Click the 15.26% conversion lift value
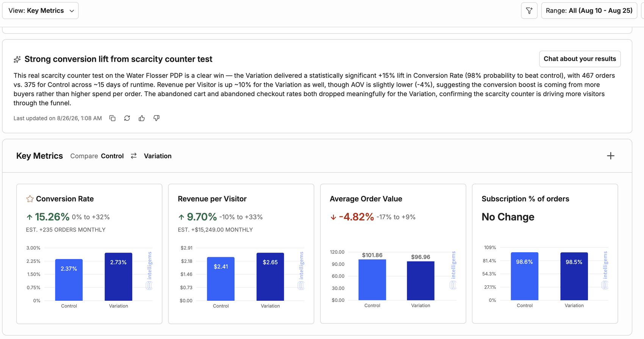The height and width of the screenshot is (339, 644). (52, 217)
